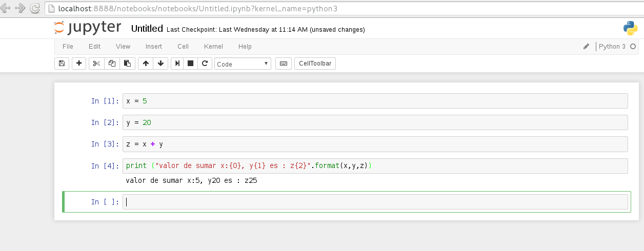Cut selected cell with scissors icon
Viewport: 644px width, 251px height.
(96, 64)
